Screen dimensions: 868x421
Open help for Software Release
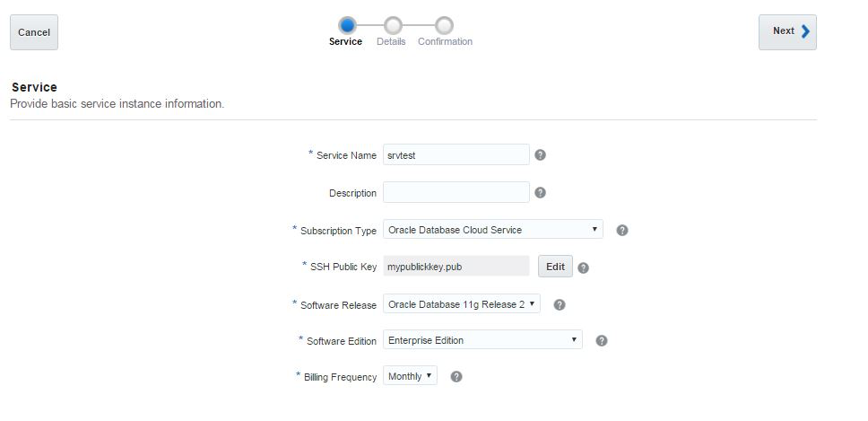coord(560,304)
